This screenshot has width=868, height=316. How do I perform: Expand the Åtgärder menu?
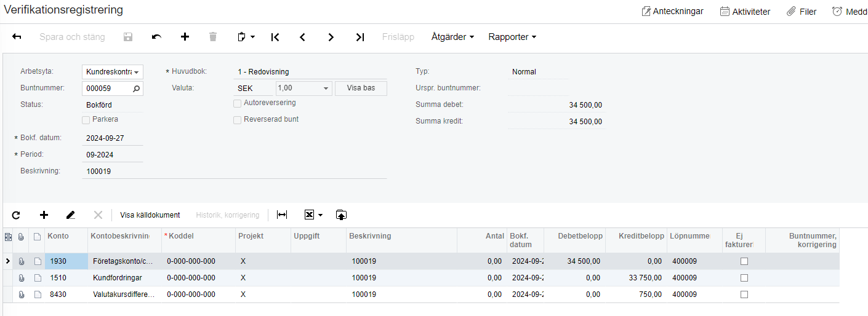(452, 37)
